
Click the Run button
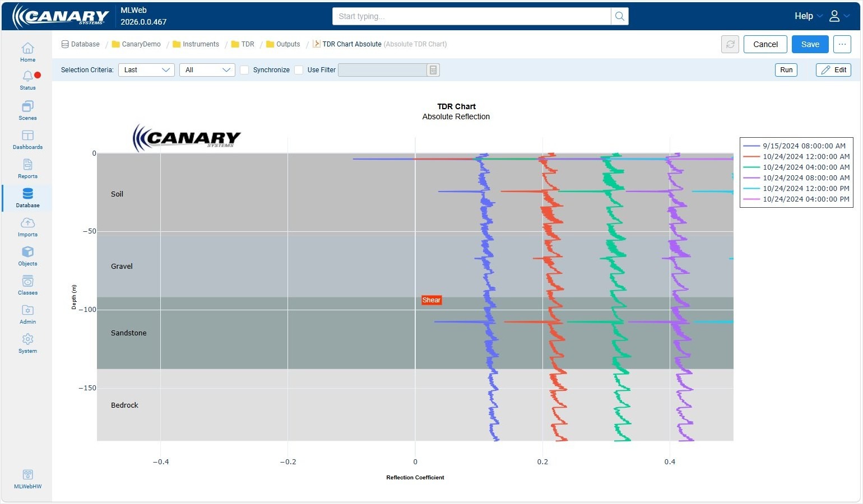[x=786, y=70]
